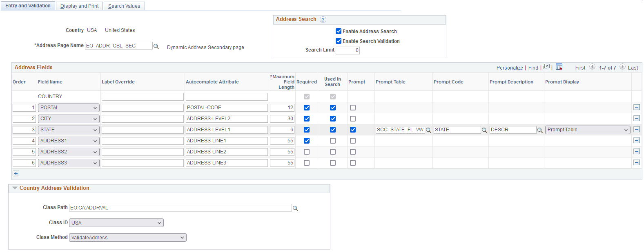The image size is (644, 252).
Task: Uncheck Enable Search Validation
Action: 339,41
